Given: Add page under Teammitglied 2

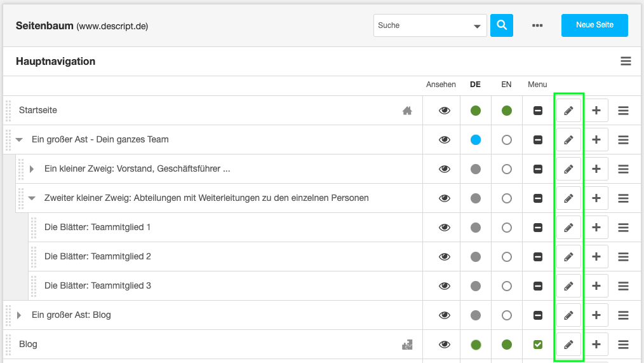Looking at the screenshot, I should [x=596, y=257].
